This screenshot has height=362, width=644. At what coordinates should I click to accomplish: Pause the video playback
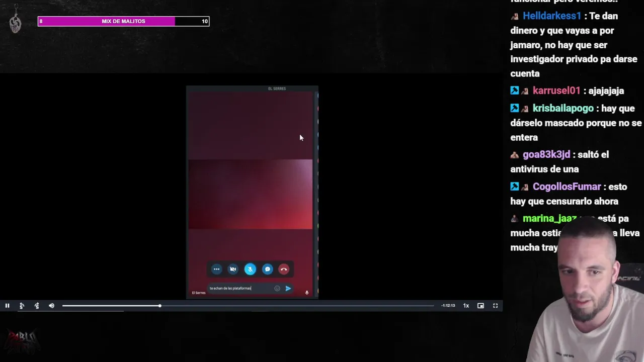[7, 306]
